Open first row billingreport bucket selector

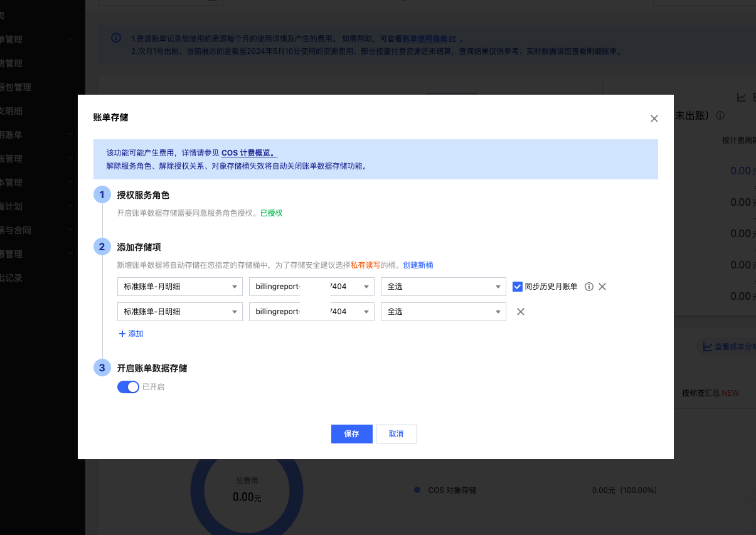(311, 287)
